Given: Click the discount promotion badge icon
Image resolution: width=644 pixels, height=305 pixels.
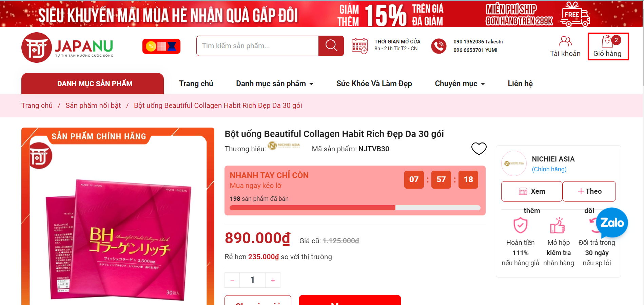Looking at the screenshot, I should (161, 46).
